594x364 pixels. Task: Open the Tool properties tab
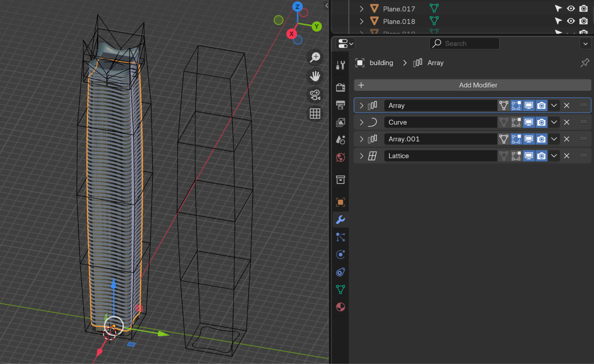coord(341,65)
